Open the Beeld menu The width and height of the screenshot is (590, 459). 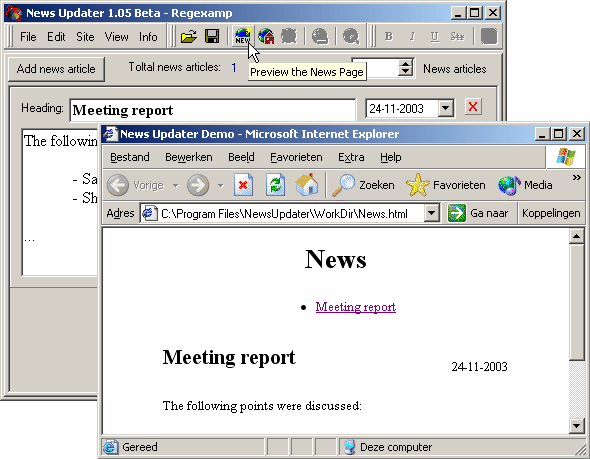click(241, 157)
